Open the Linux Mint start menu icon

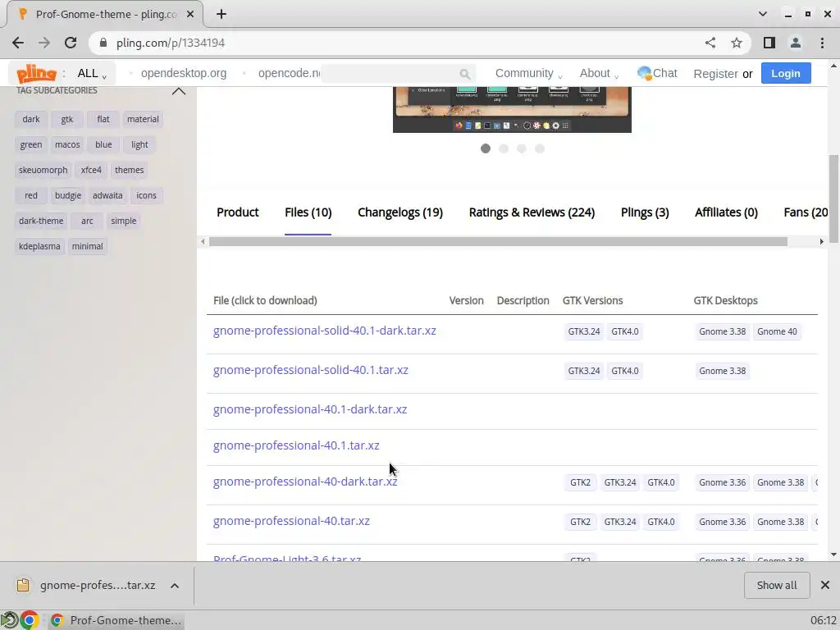tap(10, 620)
